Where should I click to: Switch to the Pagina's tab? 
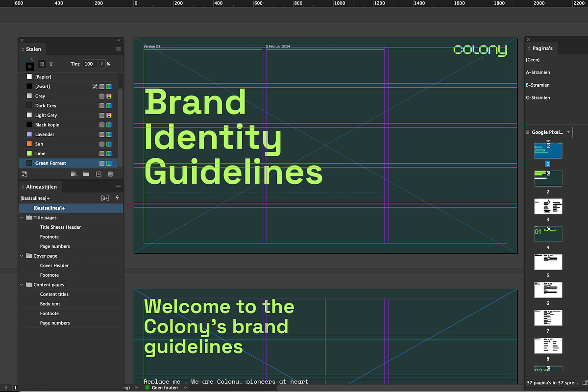541,48
